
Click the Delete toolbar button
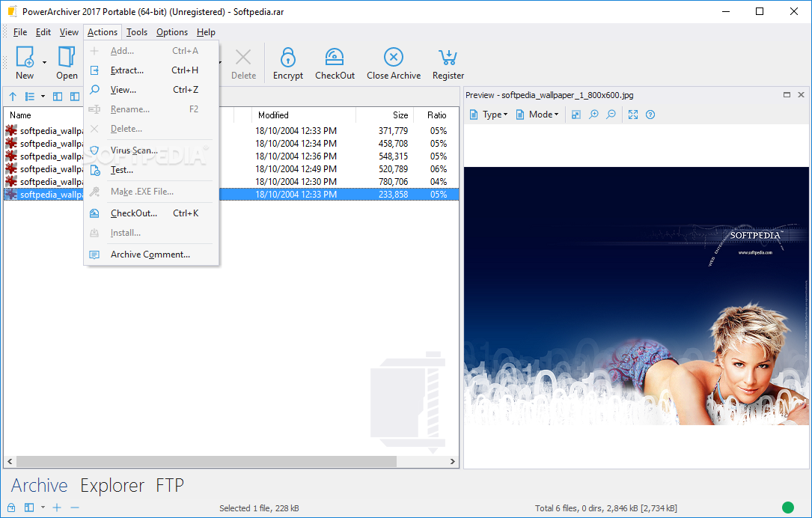[x=243, y=64]
